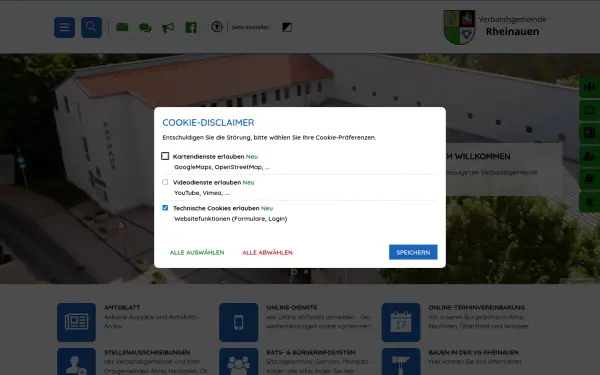
Task: Open the Stellenausschreibungen person-plus tile icon
Action: tap(77, 362)
